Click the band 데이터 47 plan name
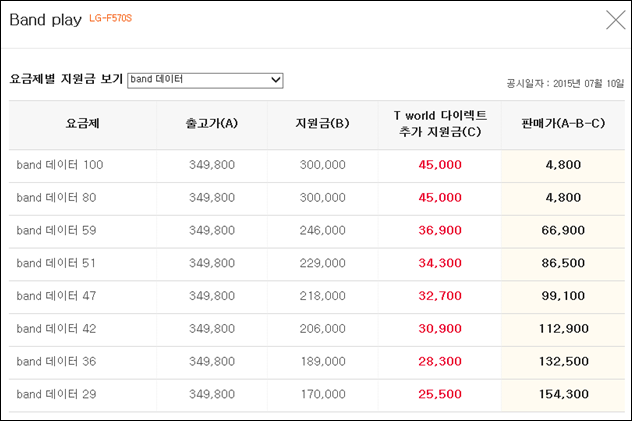 [56, 296]
